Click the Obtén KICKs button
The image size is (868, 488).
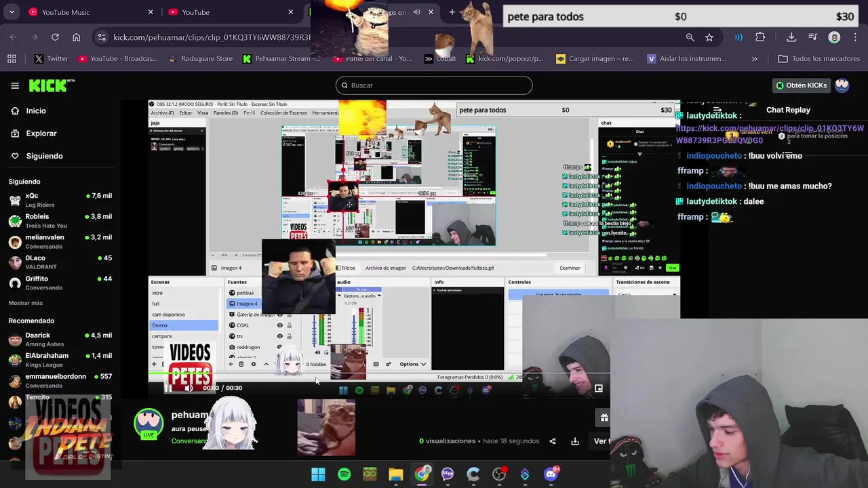802,85
